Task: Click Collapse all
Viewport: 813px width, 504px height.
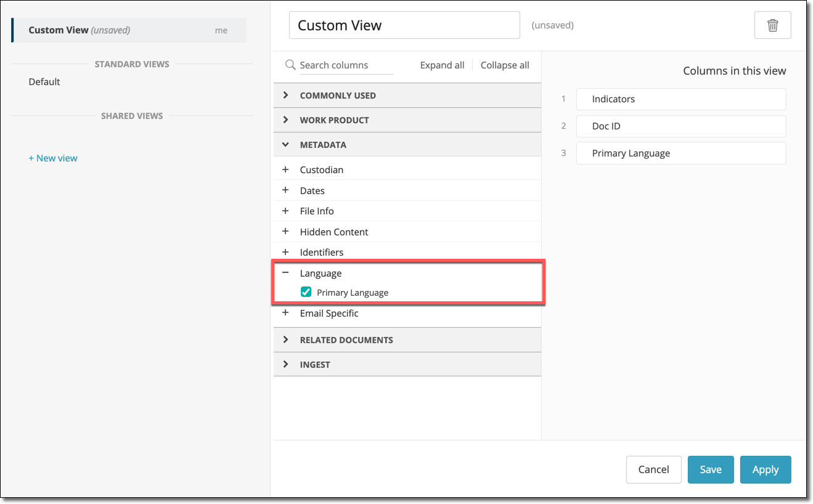Action: (505, 65)
